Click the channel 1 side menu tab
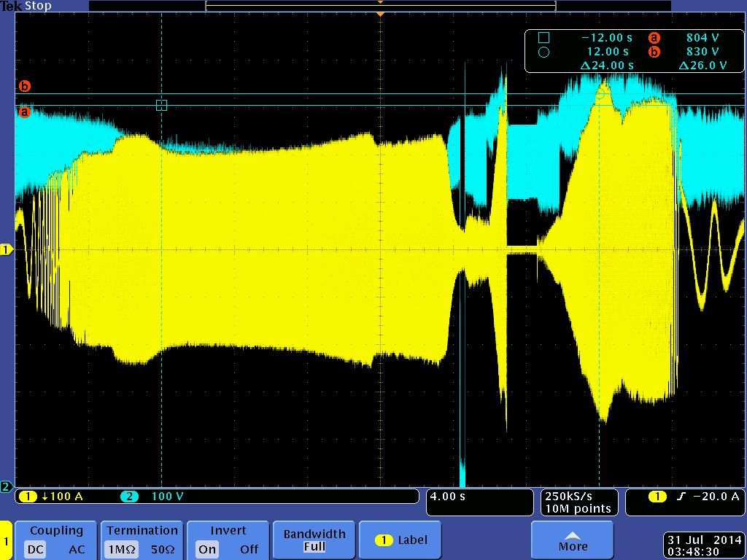 click(x=6, y=540)
